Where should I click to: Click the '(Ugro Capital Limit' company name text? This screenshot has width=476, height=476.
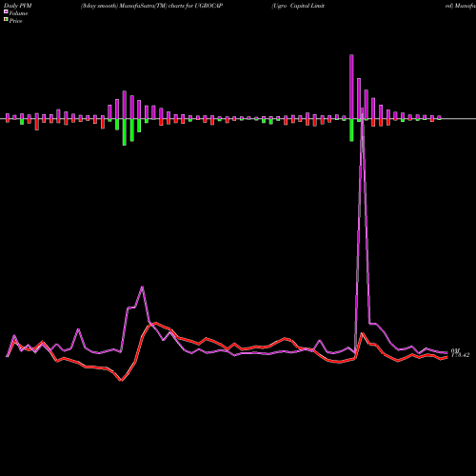298,6
